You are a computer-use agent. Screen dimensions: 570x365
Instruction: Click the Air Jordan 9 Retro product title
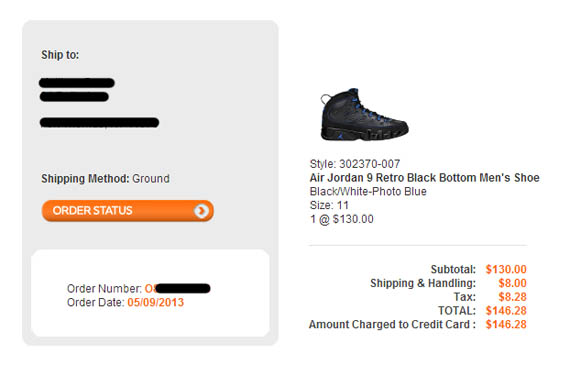pos(424,178)
